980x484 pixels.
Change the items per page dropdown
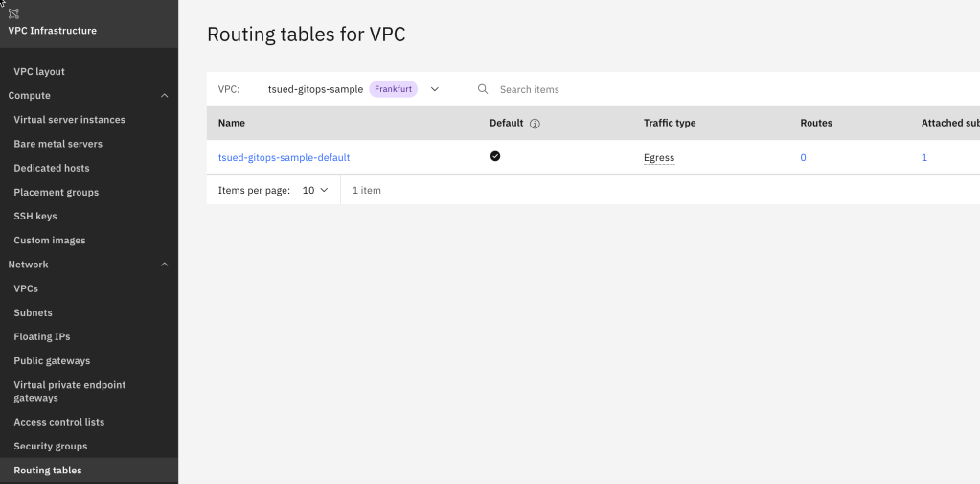315,190
